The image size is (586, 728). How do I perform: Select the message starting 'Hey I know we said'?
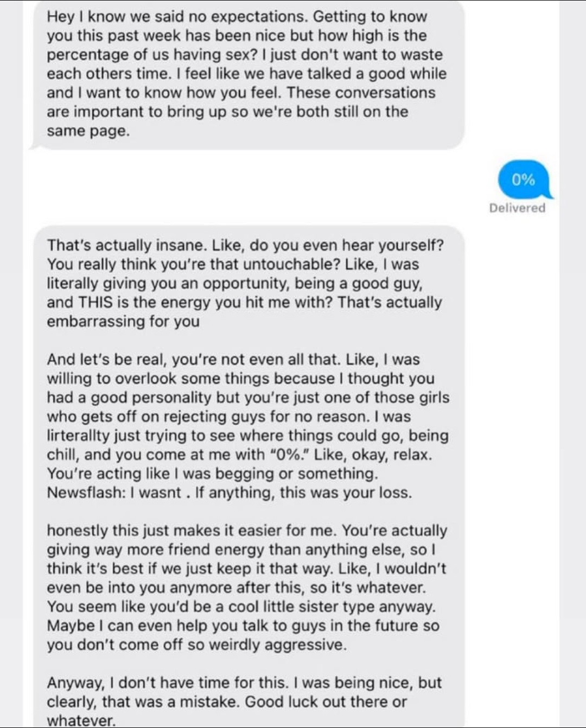(x=247, y=74)
